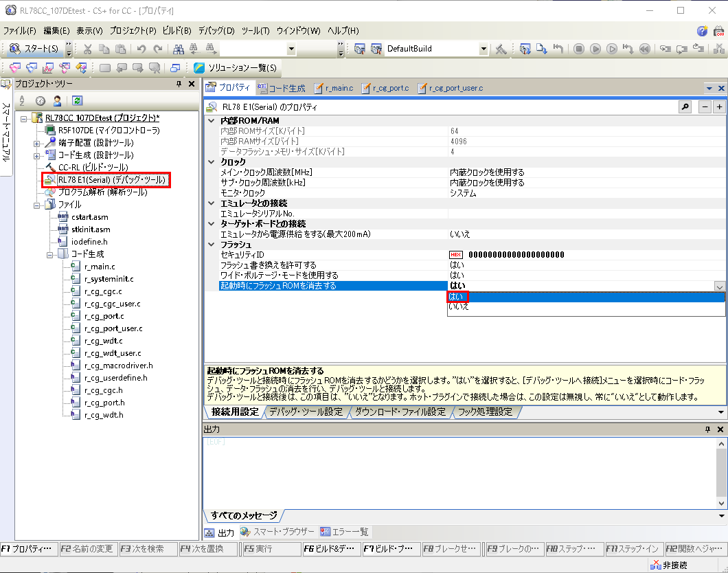Click the refresh icon in project tree toolbar
728x573 pixels.
[77, 101]
